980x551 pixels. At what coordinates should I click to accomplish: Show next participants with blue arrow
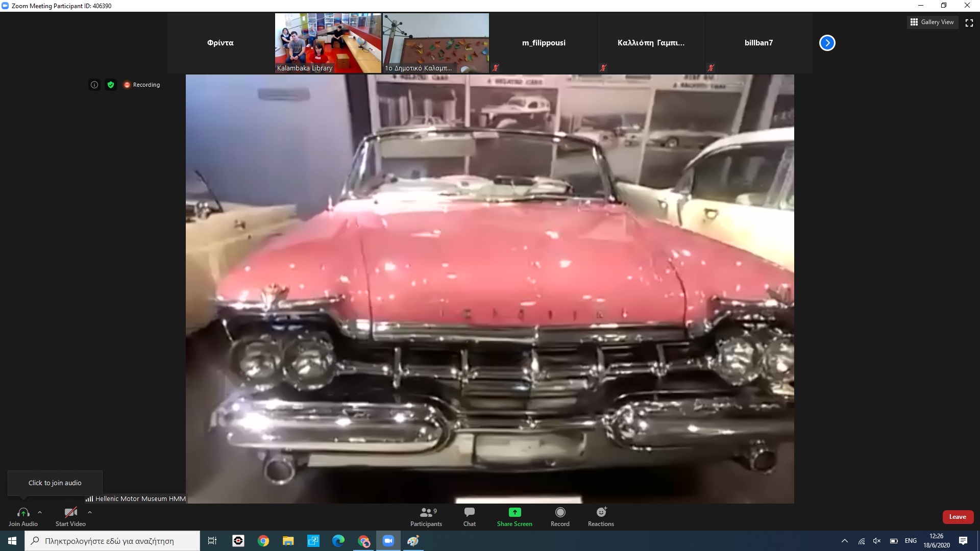[x=827, y=43]
